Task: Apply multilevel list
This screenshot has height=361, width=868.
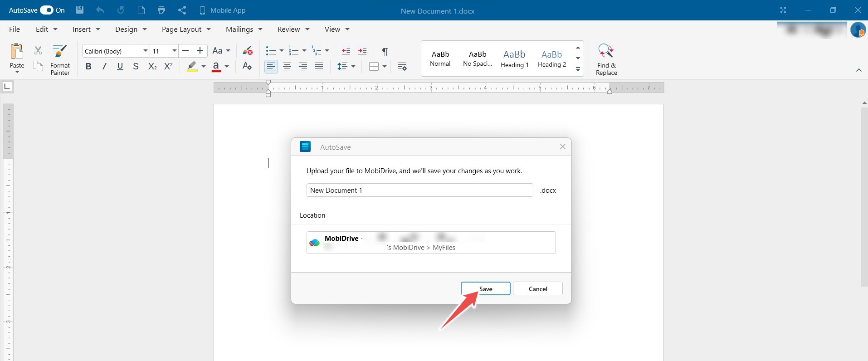Action: point(317,51)
